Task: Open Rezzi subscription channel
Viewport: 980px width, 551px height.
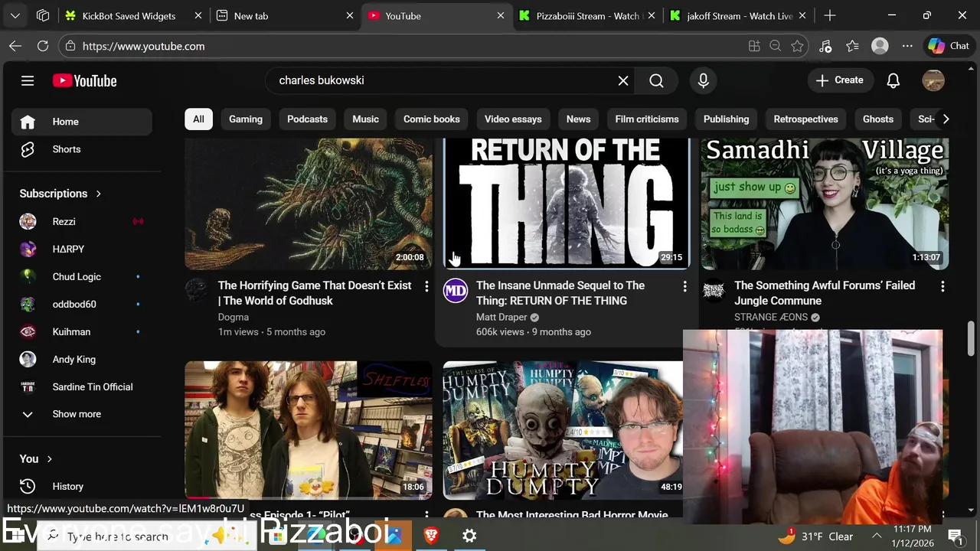Action: [x=81, y=221]
